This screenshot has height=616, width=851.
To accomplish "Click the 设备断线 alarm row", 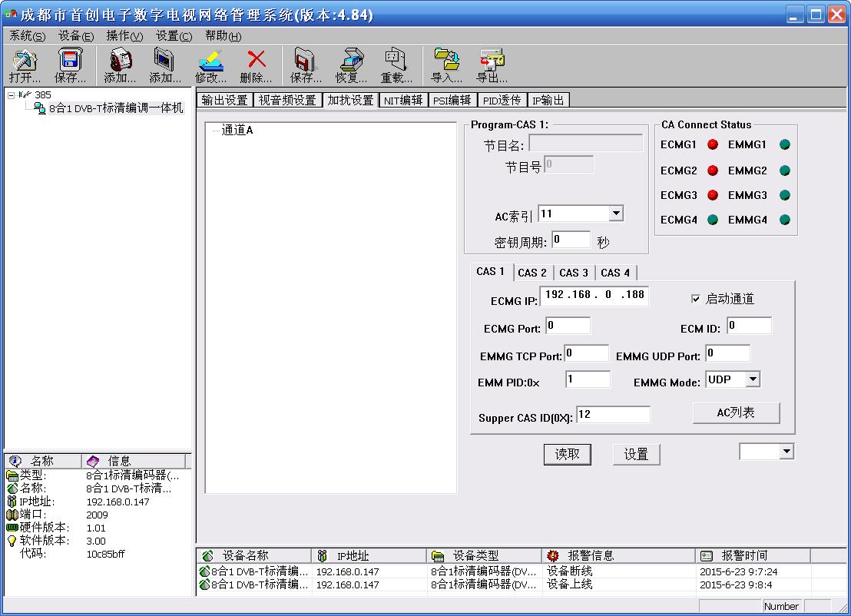I will (x=522, y=571).
